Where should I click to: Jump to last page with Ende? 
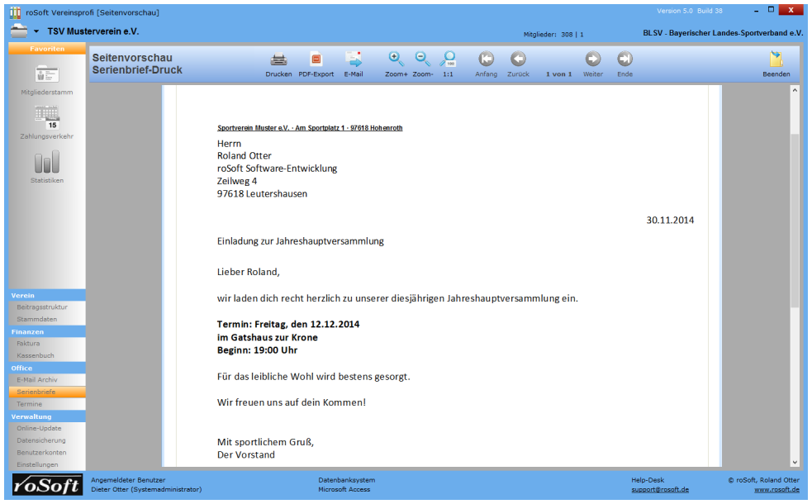pos(624,59)
